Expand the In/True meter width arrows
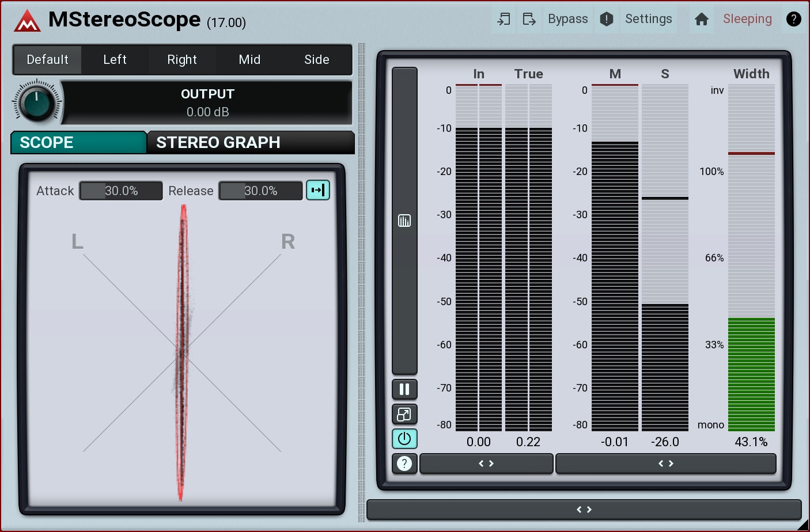This screenshot has height=532, width=810. (486, 463)
